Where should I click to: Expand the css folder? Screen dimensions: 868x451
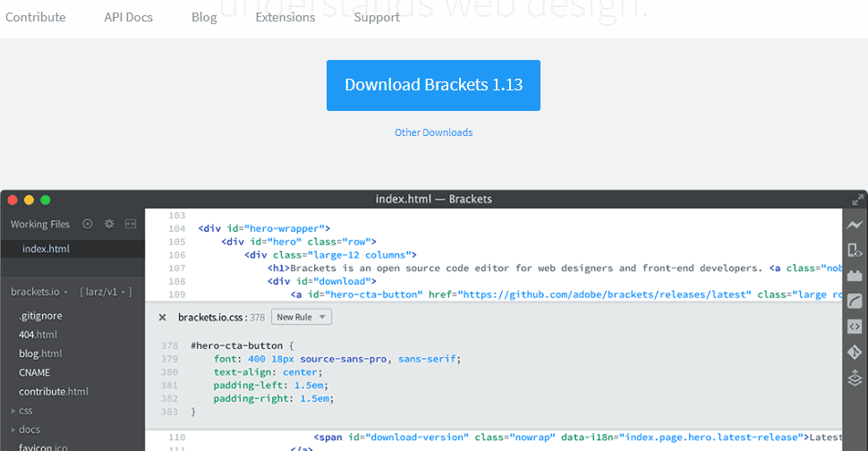22,411
